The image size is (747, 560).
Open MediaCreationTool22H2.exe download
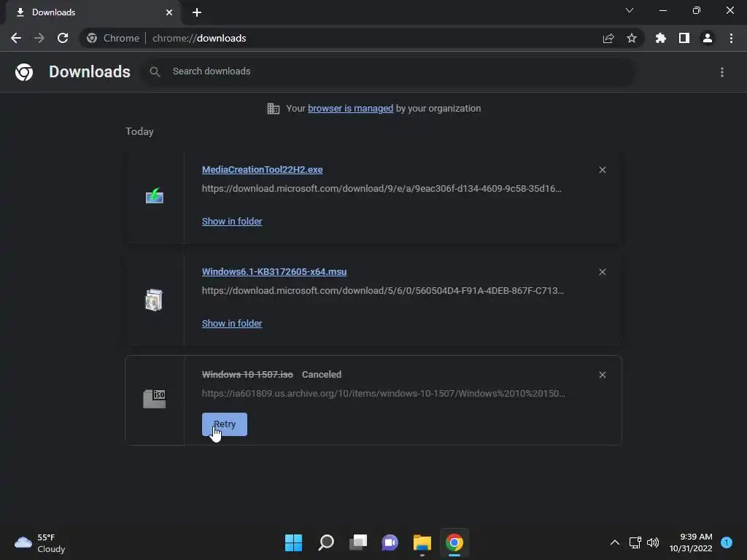pyautogui.click(x=262, y=169)
